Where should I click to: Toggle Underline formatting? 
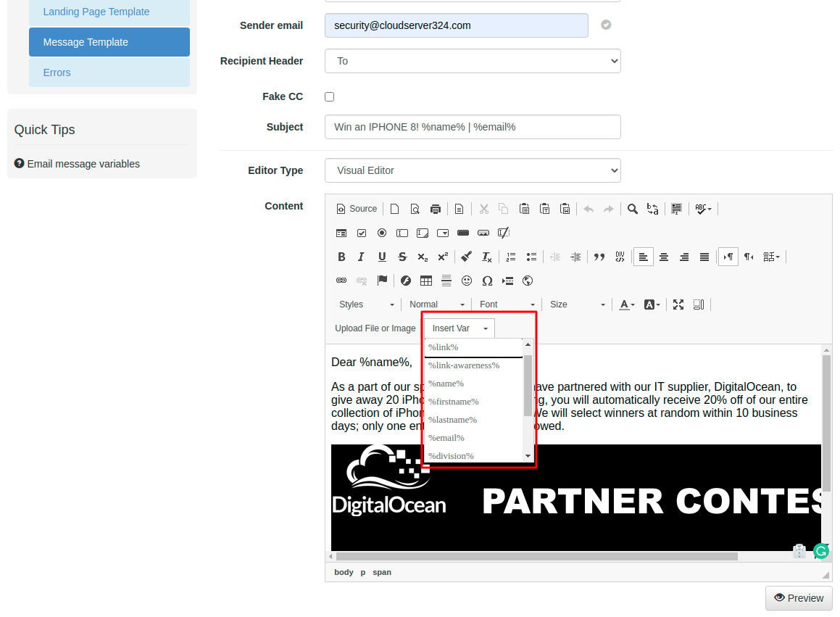[x=382, y=257]
